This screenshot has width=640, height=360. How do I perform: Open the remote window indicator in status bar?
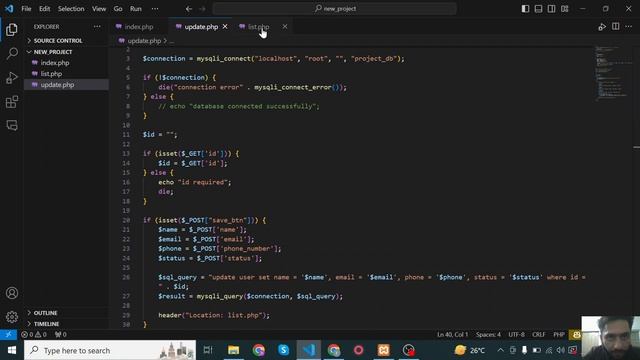click(x=8, y=335)
